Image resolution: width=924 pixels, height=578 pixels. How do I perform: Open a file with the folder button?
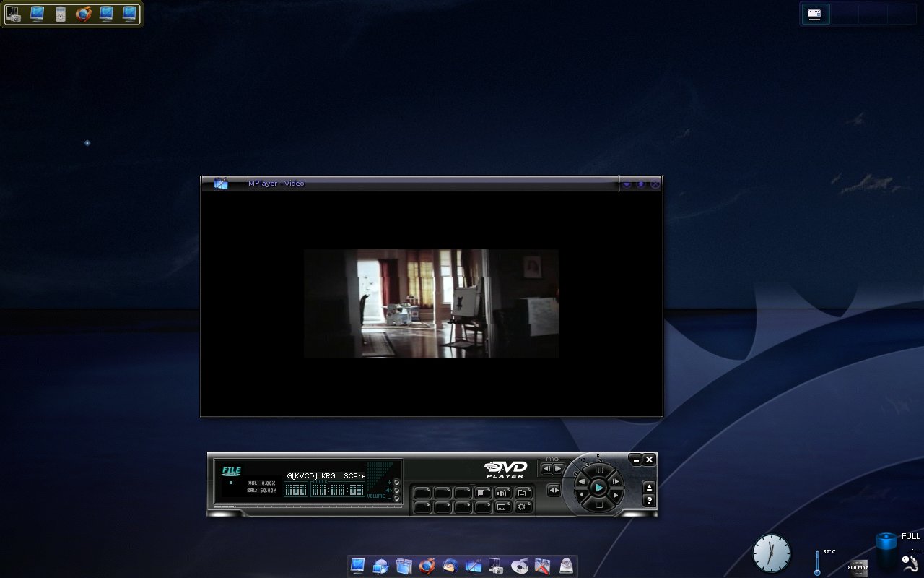[523, 493]
